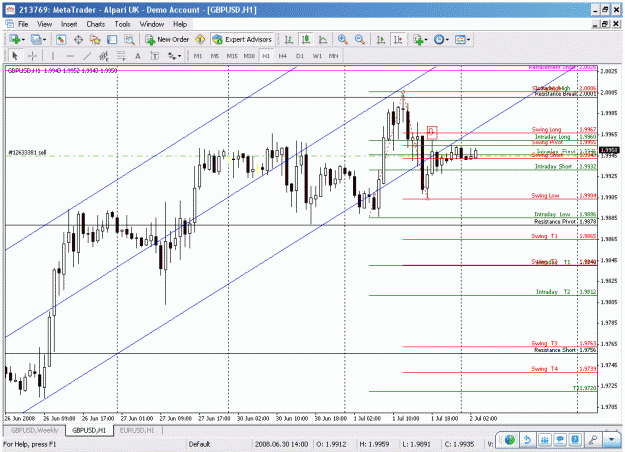Screen dimensions: 625x452
Task: Select the Crosshair tool
Action: [x=32, y=56]
